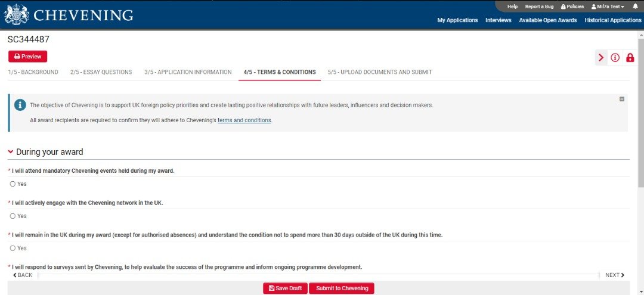
Task: Open Historical Applications
Action: point(613,20)
